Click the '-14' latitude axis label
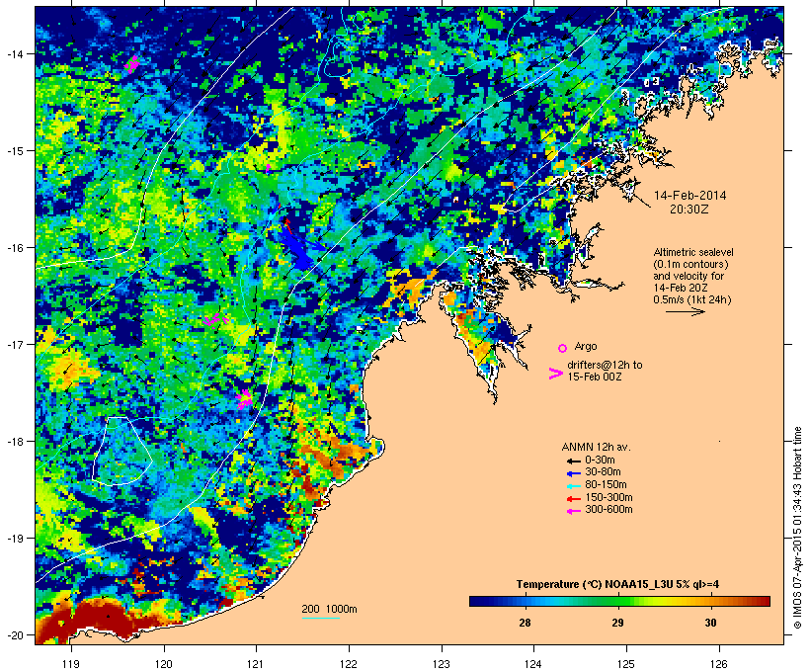The width and height of the screenshot is (810, 672). (14, 53)
